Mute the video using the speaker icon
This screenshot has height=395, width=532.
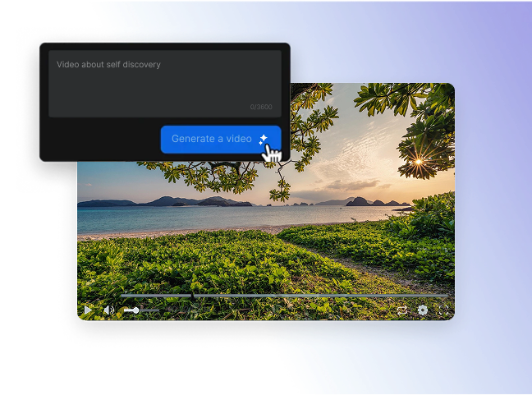click(x=108, y=310)
